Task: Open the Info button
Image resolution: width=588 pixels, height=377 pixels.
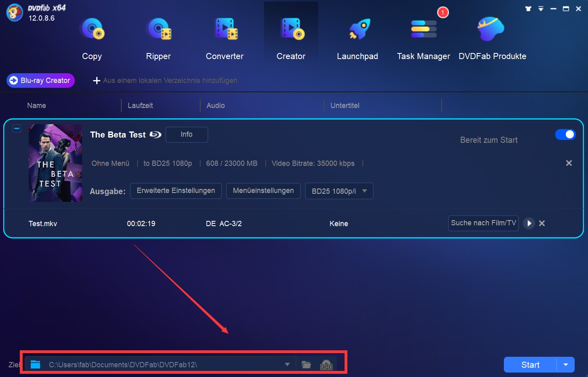Action: pos(186,134)
